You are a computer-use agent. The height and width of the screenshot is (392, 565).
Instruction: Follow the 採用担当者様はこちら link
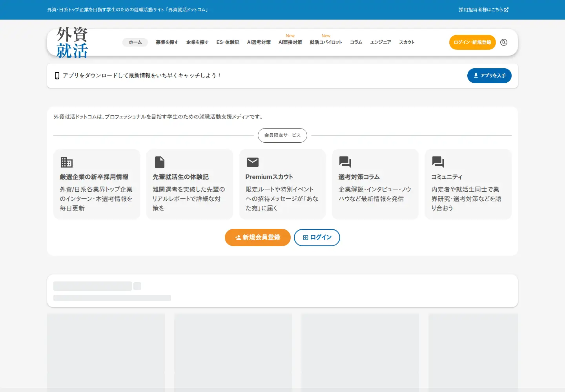click(484, 10)
